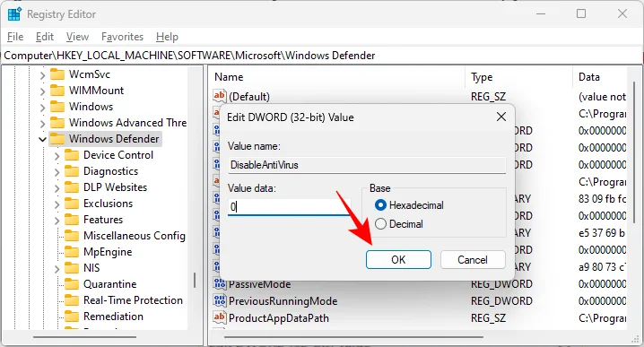
Task: Select the Miscellaneous Config tree label
Action: tap(135, 236)
